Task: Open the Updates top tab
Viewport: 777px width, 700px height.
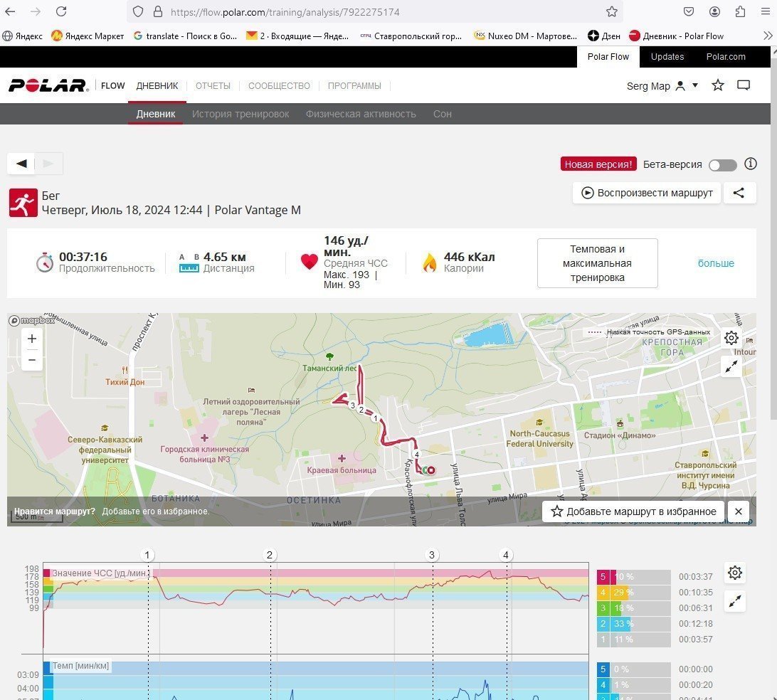Action: [667, 56]
